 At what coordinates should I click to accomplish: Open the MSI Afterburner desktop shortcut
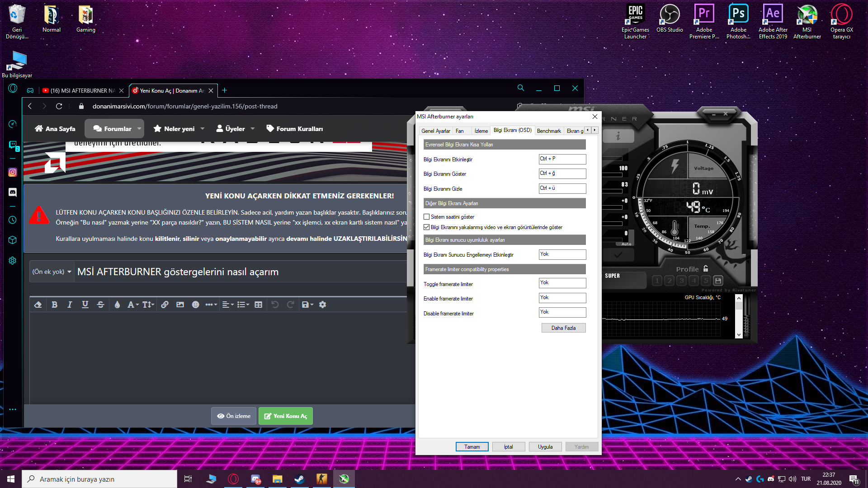click(x=807, y=22)
